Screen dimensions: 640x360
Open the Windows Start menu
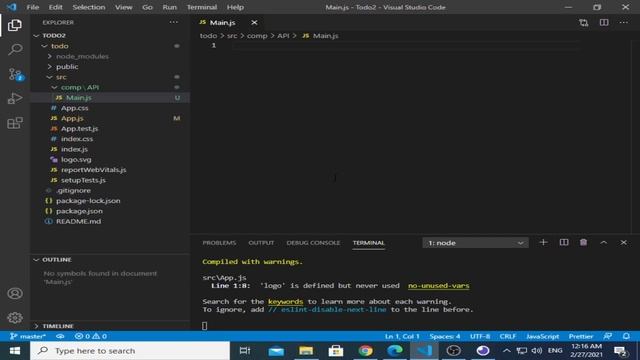15,351
